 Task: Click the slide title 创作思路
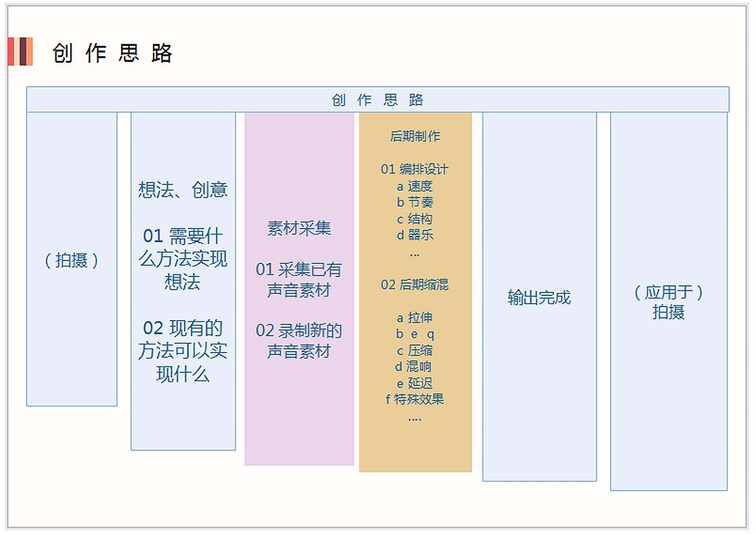click(112, 53)
